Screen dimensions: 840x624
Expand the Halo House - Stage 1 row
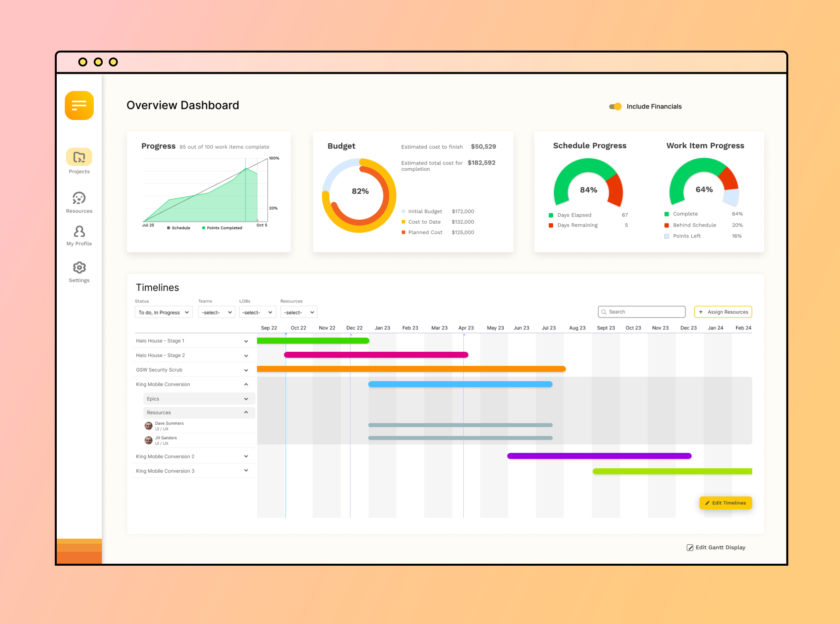tap(246, 341)
